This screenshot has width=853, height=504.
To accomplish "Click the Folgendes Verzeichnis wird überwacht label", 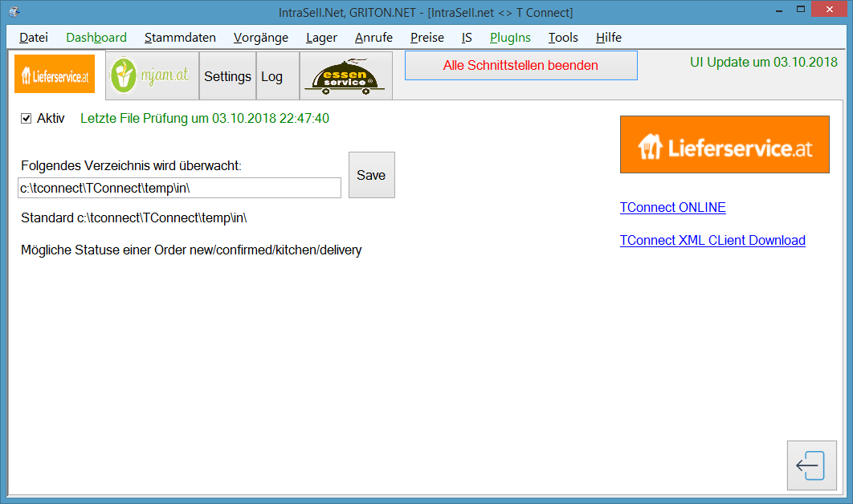I will [x=131, y=166].
